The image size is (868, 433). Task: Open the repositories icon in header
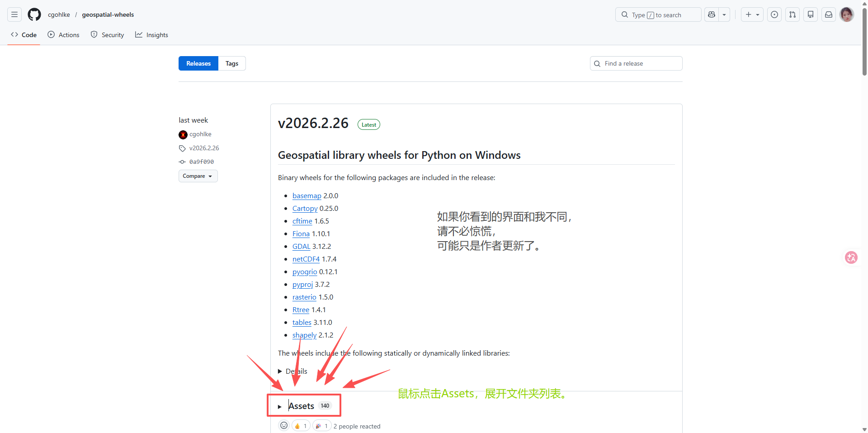point(811,14)
